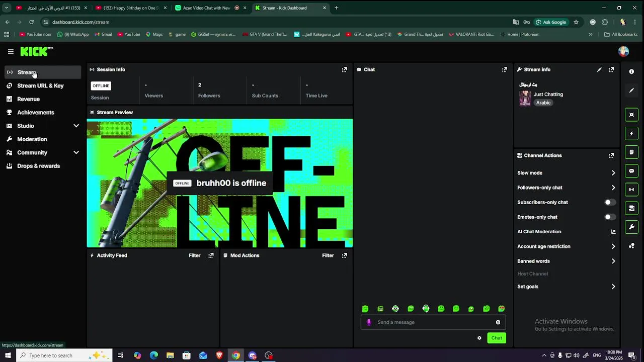The width and height of the screenshot is (644, 362).
Task: Open Mod Actions Filter dropdown
Action: 328,255
